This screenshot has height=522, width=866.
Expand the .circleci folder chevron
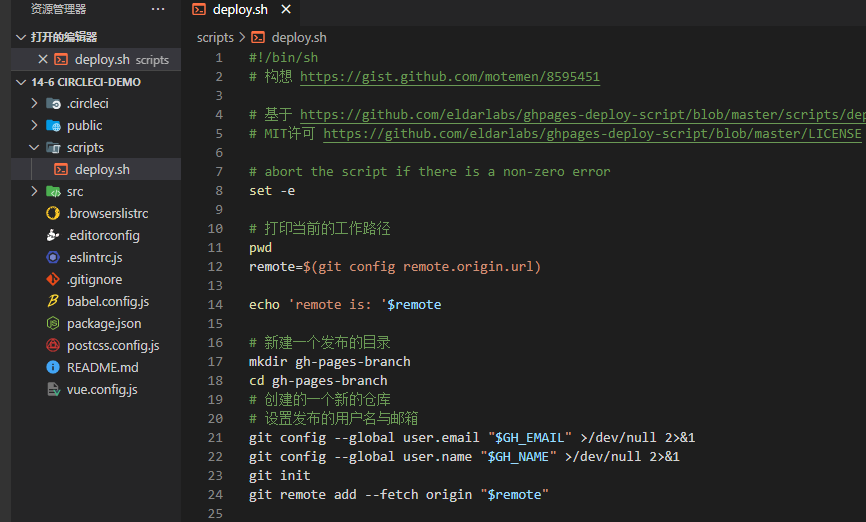[x=34, y=103]
